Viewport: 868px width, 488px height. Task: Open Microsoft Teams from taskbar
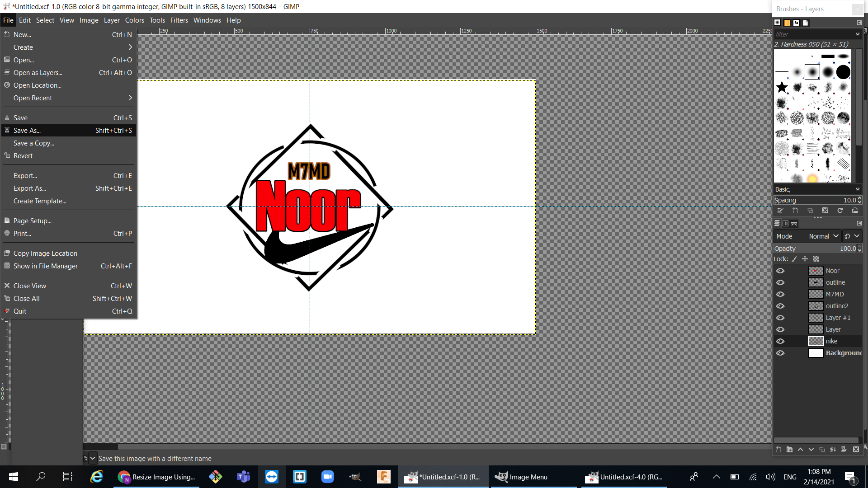243,477
